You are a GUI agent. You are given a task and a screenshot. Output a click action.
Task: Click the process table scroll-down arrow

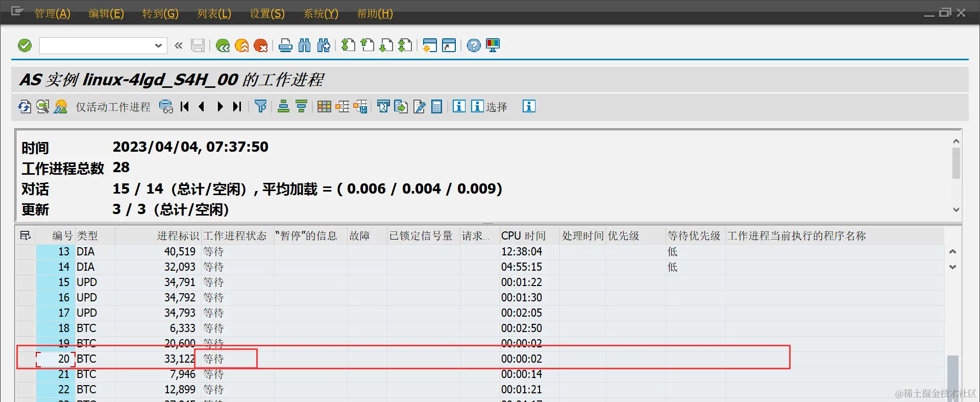click(952, 267)
